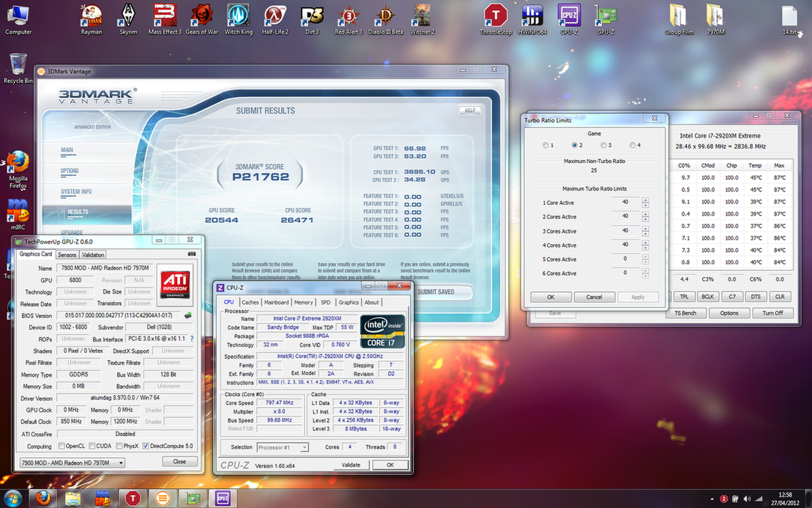Toggle the DirectCompute 5.0 checkbox

pyautogui.click(x=146, y=446)
